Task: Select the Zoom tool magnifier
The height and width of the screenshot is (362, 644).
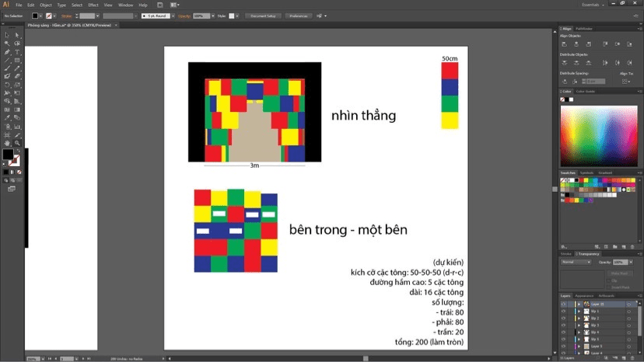Action: pyautogui.click(x=17, y=143)
